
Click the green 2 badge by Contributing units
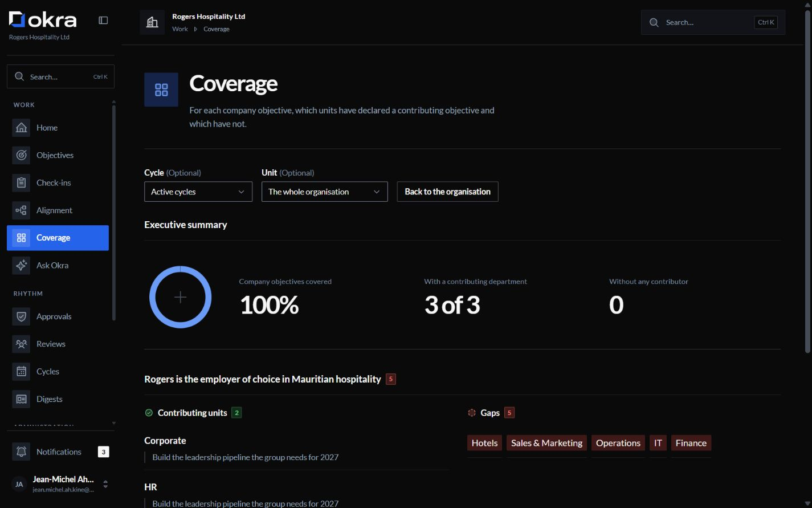236,413
